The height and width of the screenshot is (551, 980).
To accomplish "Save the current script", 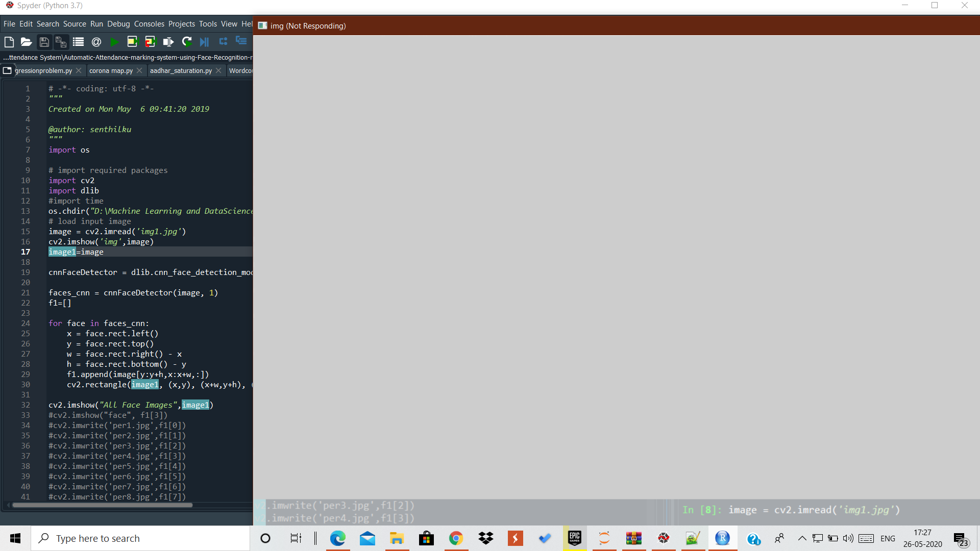I will pos(44,42).
